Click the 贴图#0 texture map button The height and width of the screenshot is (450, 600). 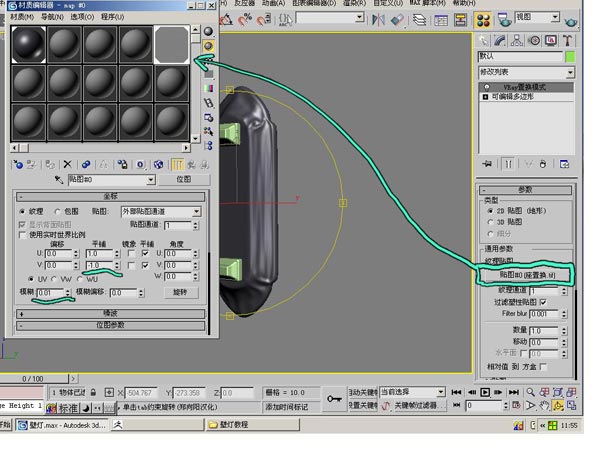pos(527,275)
